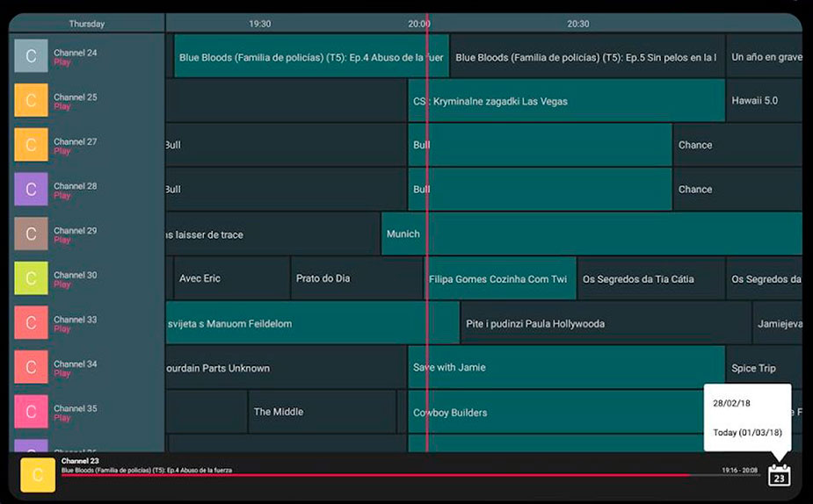Play Channel 30

pyautogui.click(x=62, y=284)
